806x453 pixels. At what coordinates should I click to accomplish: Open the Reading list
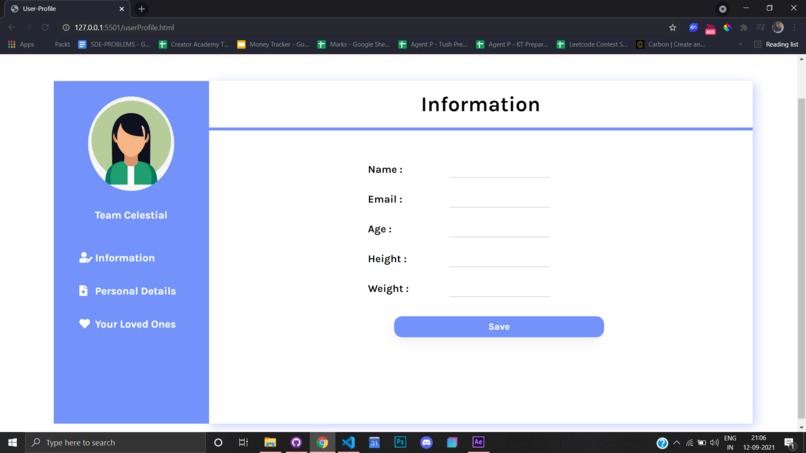click(x=776, y=44)
